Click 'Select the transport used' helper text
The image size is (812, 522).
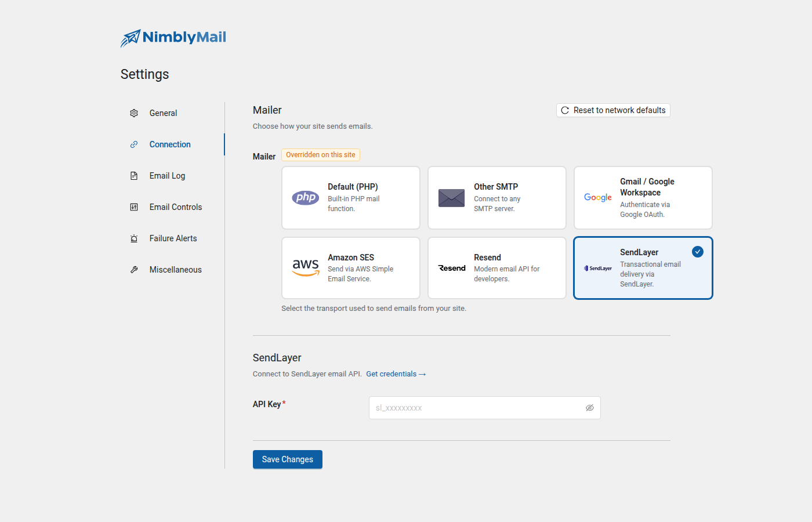coord(374,309)
